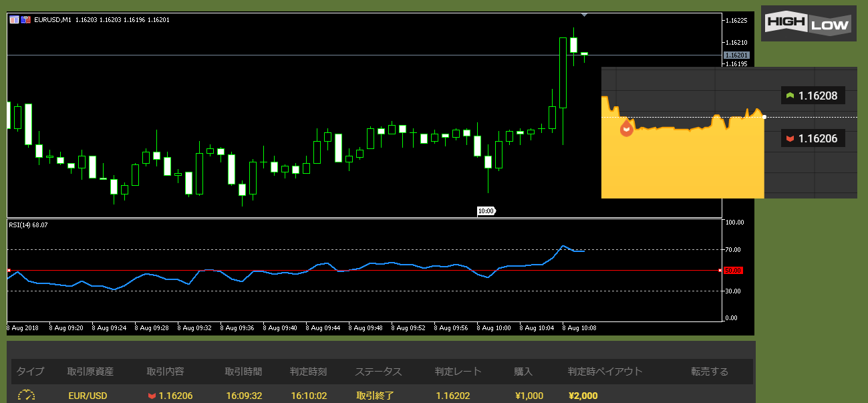Click the red down arrow beside 1.16206 in the trade row
Screen dimensions: 868x403
[152, 396]
